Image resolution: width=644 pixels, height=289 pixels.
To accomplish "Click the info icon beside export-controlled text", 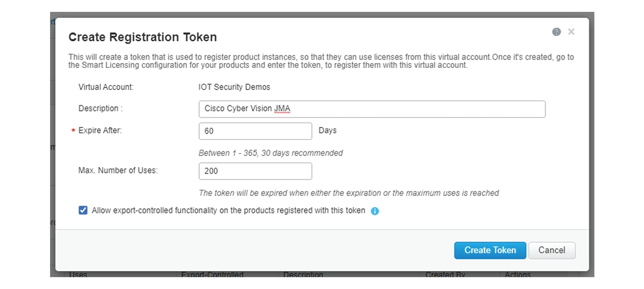I will tap(374, 211).
